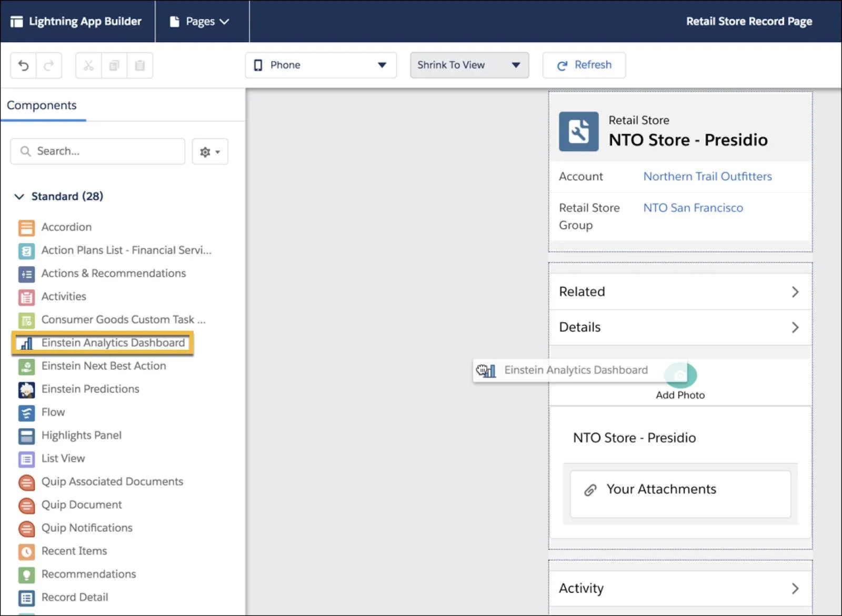This screenshot has width=842, height=616.
Task: Select the Components tab
Action: pyautogui.click(x=42, y=105)
